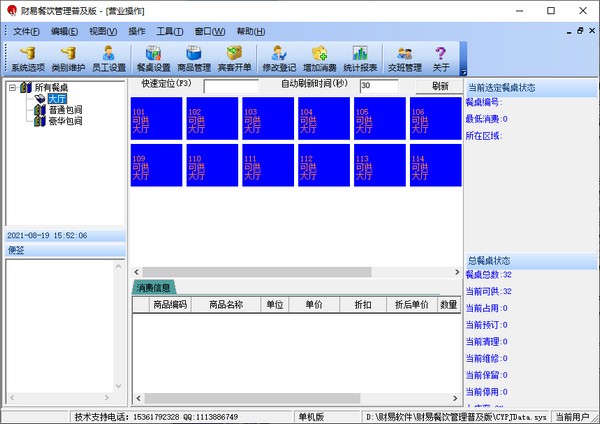The width and height of the screenshot is (600, 424).
Task: Open 交班管理 shift management
Action: (404, 58)
